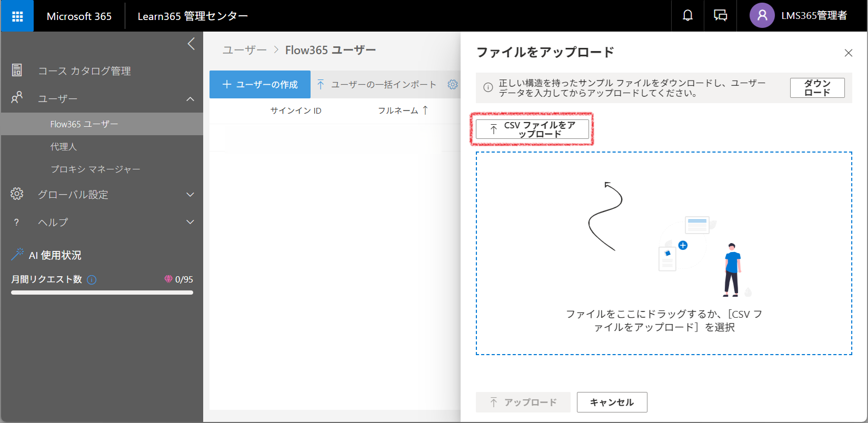Image resolution: width=868 pixels, height=423 pixels.
Task: Open the Microsoft 365 app launcher
Action: [17, 16]
